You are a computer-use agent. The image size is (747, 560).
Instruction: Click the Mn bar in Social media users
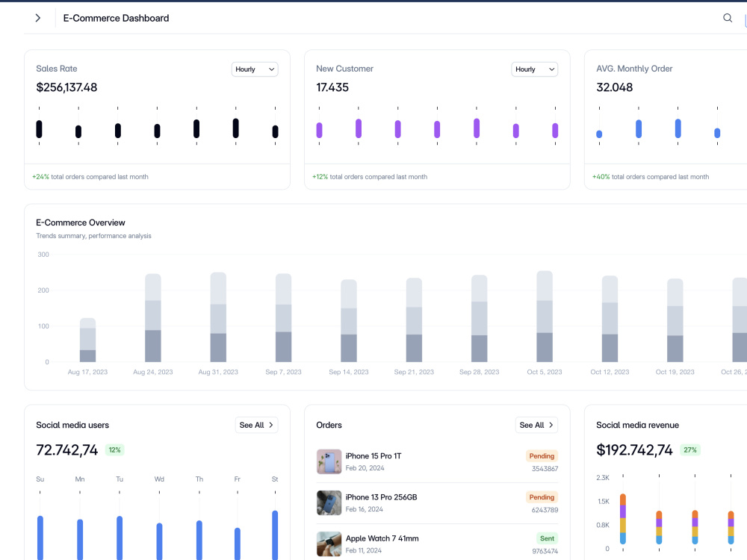(x=80, y=540)
